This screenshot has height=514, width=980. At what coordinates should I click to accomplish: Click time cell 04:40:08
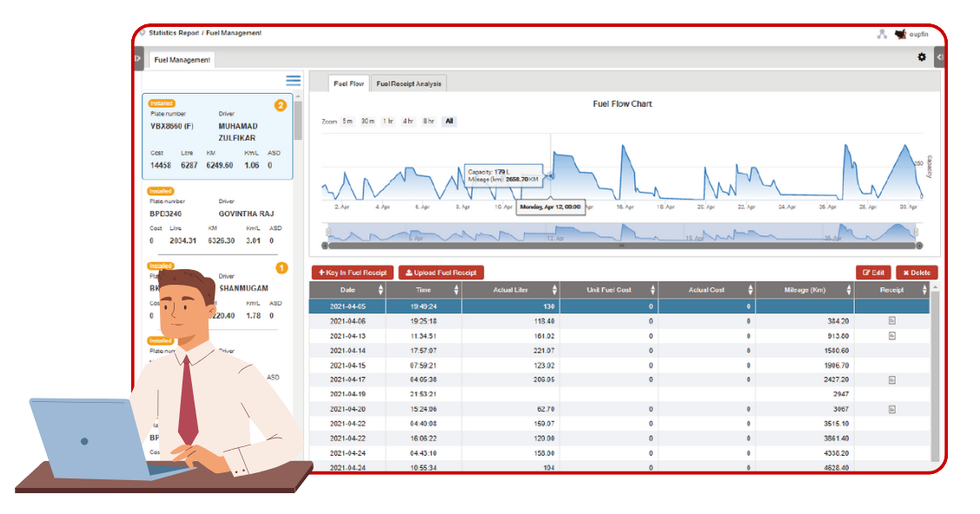point(423,424)
